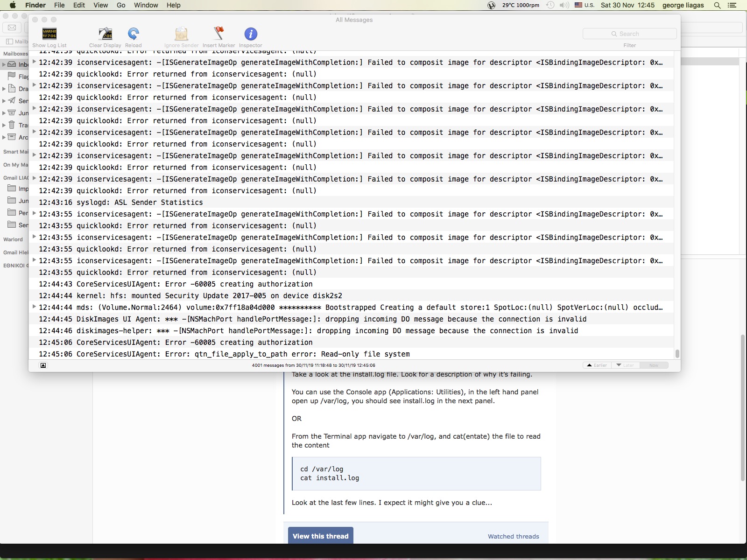Viewport: 747px width, 560px height.
Task: Open the Gmail Personal folder in Mail
Action: [x=18, y=213]
